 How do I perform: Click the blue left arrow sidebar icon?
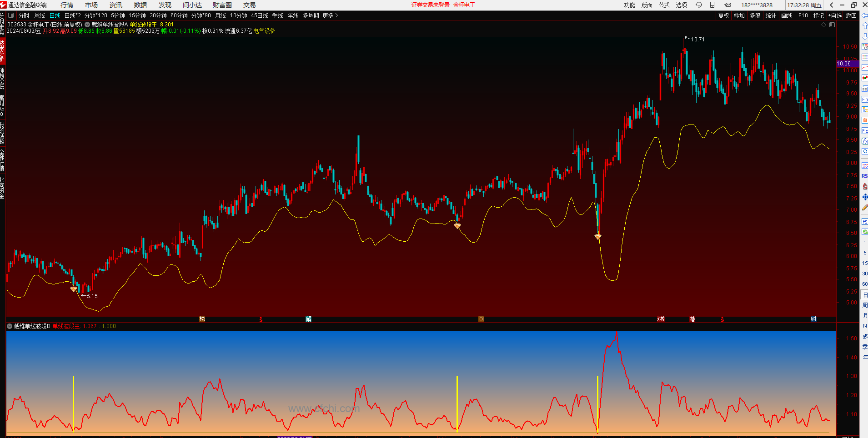[865, 15]
